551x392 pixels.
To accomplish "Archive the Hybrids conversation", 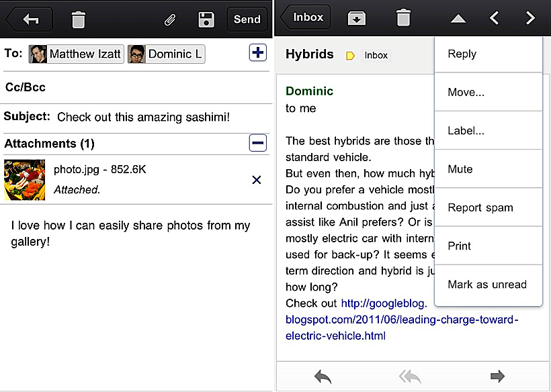I will pyautogui.click(x=356, y=18).
